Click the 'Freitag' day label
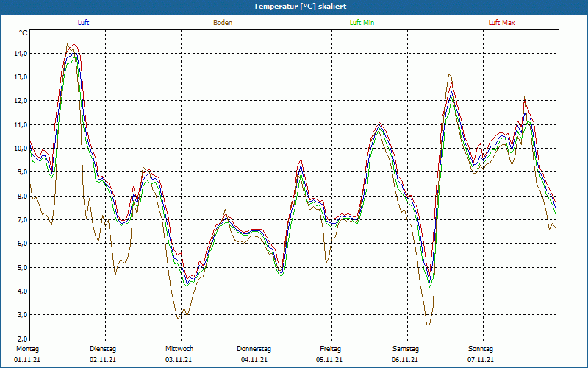The width and height of the screenshot is (588, 368). point(330,349)
